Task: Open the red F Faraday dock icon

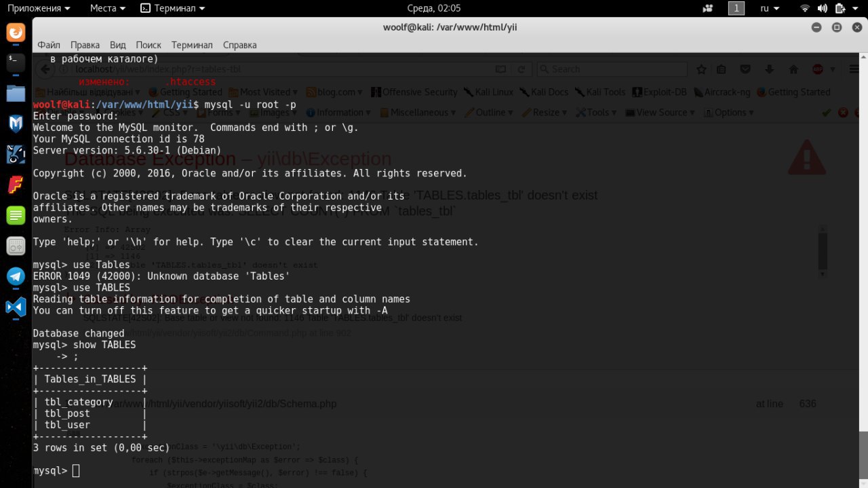Action: [x=16, y=185]
